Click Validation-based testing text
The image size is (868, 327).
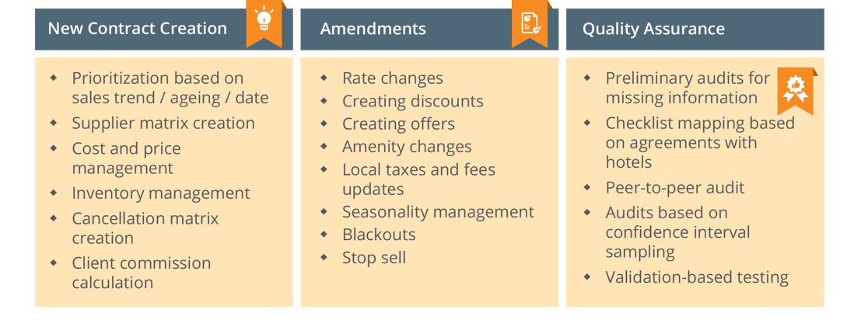coord(697,277)
